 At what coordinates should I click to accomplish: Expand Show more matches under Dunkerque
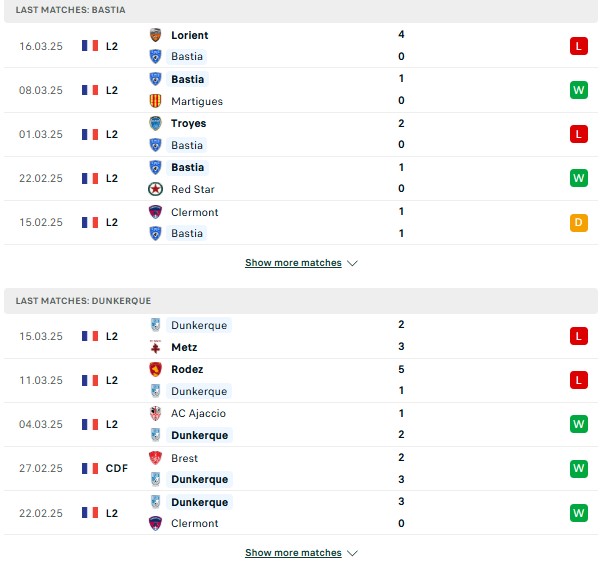tap(293, 553)
